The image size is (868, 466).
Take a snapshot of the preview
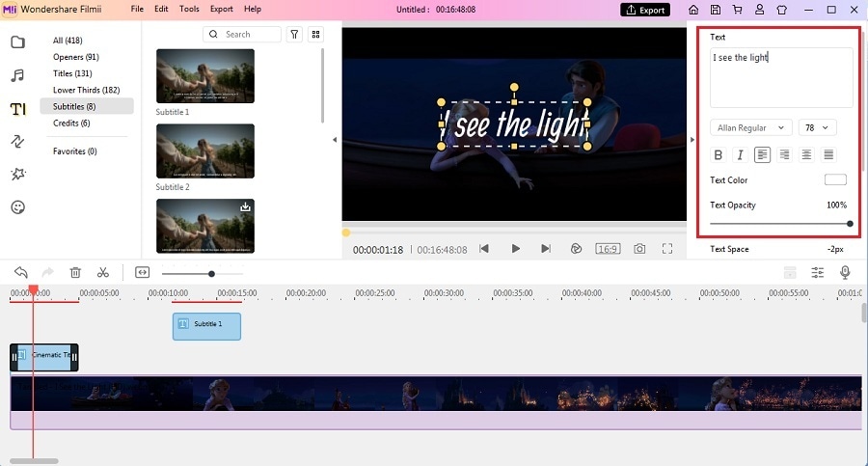[639, 249]
